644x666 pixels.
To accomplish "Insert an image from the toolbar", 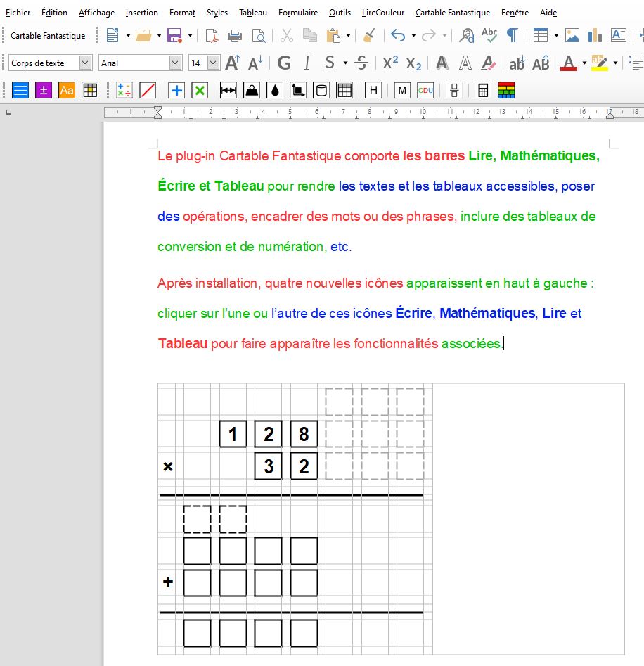I will point(572,36).
